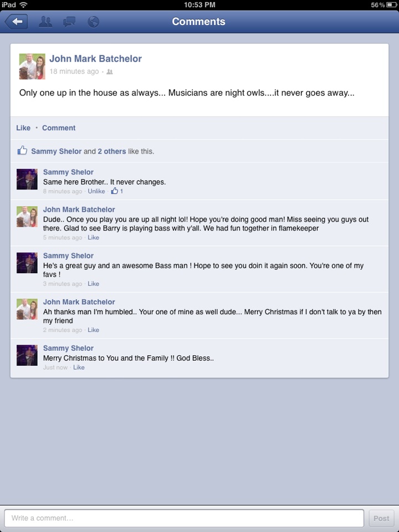Screen dimensions: 399x532
Task: Open the messages icon in header
Action: click(69, 22)
